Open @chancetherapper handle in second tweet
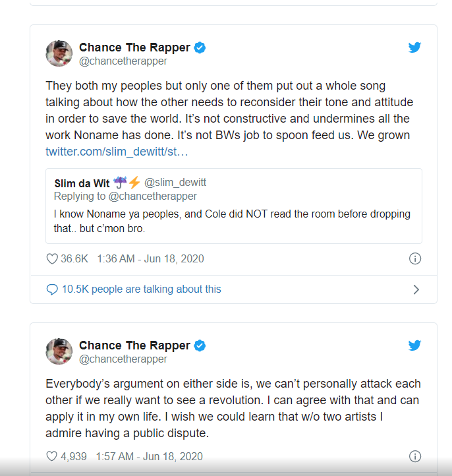The width and height of the screenshot is (452, 476). click(x=123, y=359)
